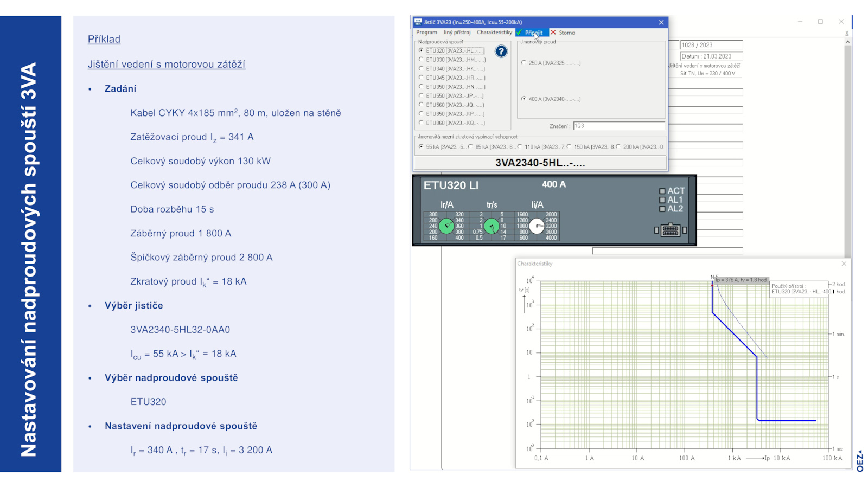Click Přiřadit to assign the device
Image resolution: width=868 pixels, height=488 pixels.
coord(532,33)
